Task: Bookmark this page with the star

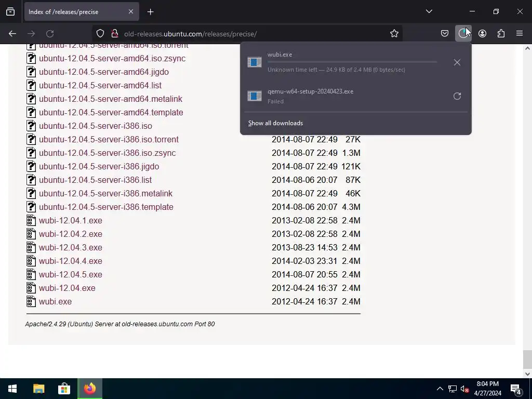Action: point(394,34)
